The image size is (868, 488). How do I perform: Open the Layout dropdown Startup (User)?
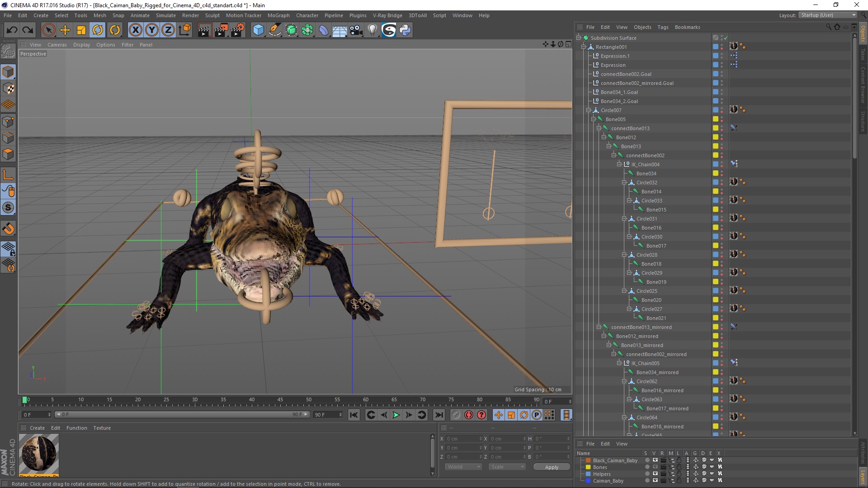pos(827,15)
